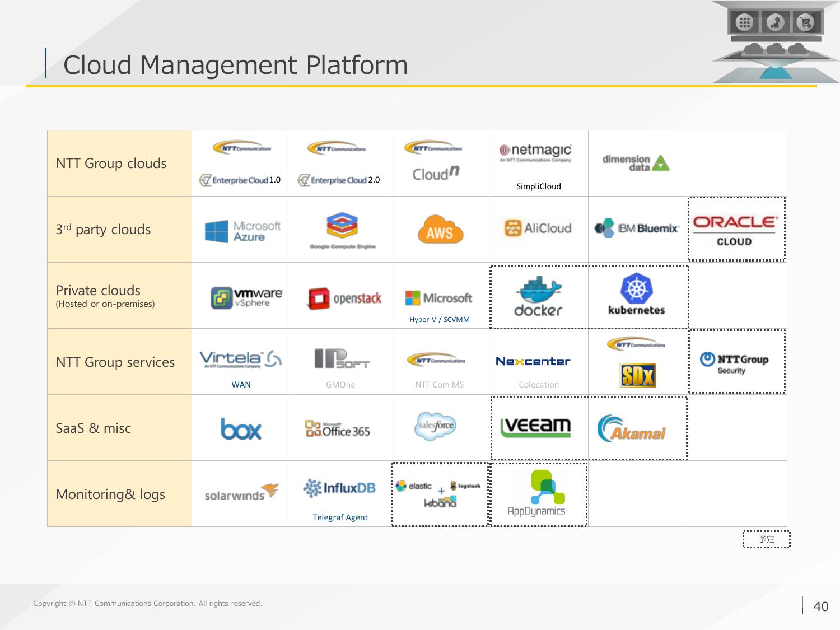
Task: Click the dotted legend box labeled 予定
Action: (x=766, y=539)
